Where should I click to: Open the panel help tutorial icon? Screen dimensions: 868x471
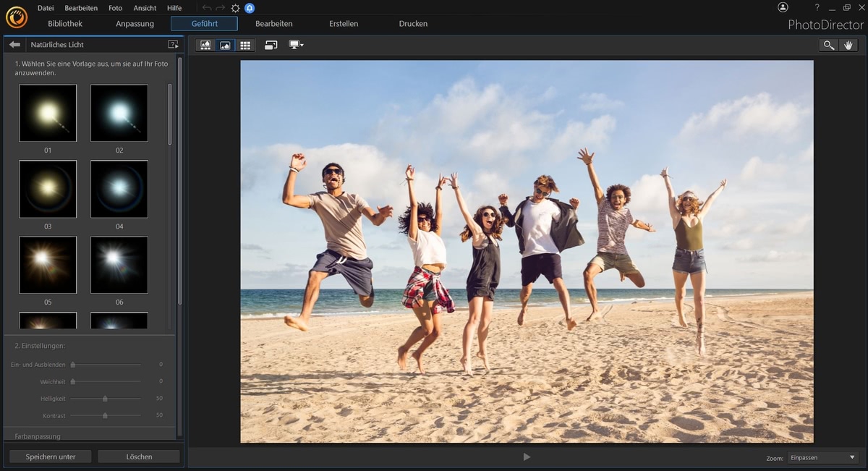173,45
